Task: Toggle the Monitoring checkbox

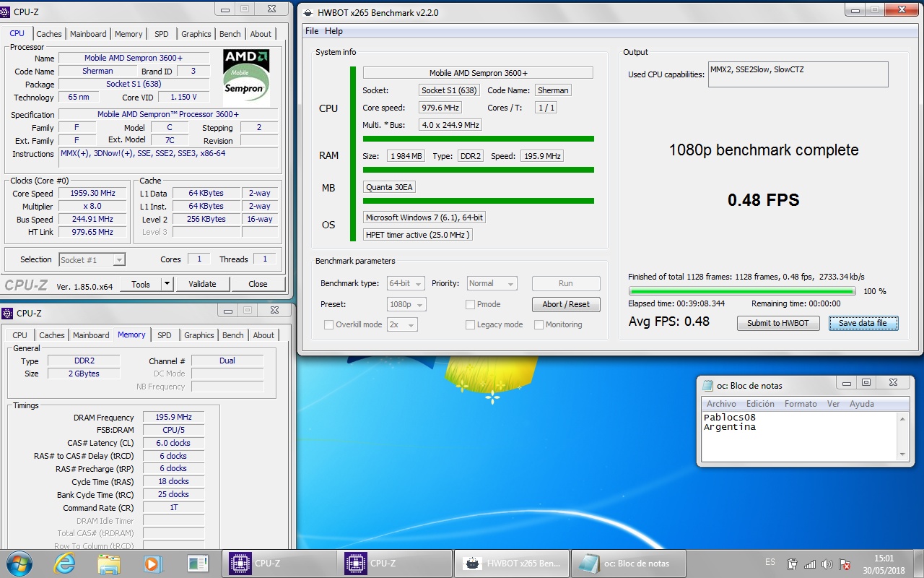Action: click(539, 325)
